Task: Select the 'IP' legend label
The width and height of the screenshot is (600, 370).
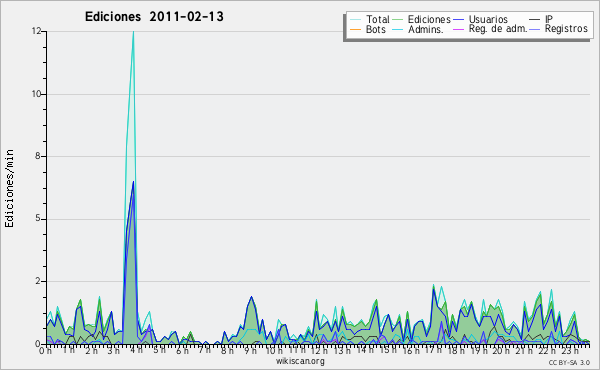Action: 549,19
